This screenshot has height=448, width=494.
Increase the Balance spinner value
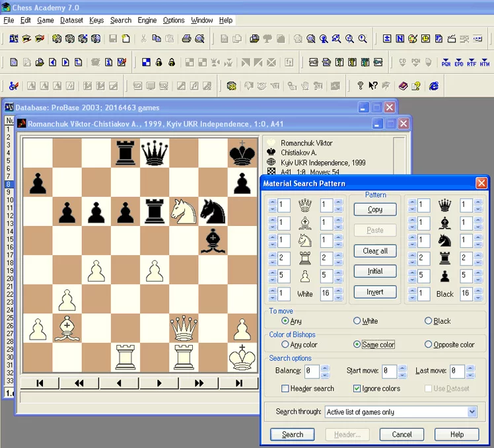(x=325, y=368)
